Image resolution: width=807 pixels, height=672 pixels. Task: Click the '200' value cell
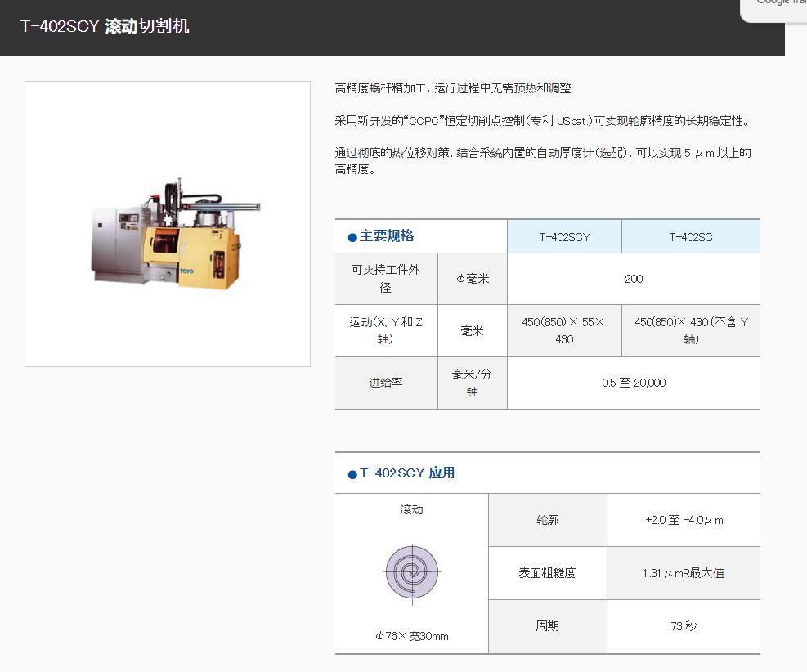pyautogui.click(x=634, y=279)
